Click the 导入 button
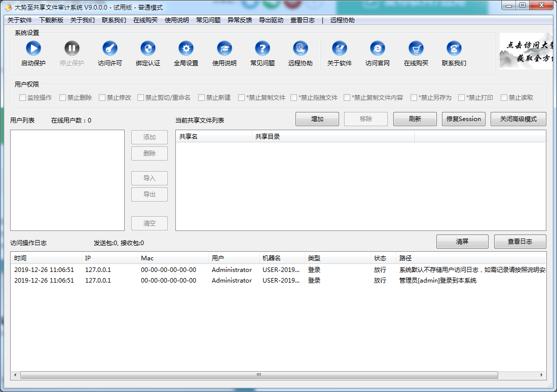This screenshot has height=392, width=557. tap(150, 178)
